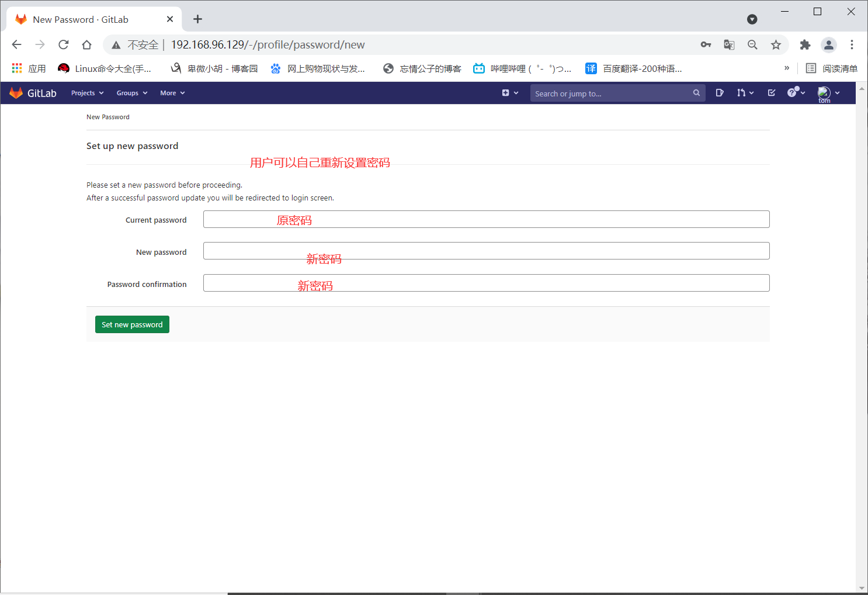Open 卑微小胡 - 博客园 bookmark
868x595 pixels.
pyautogui.click(x=214, y=68)
